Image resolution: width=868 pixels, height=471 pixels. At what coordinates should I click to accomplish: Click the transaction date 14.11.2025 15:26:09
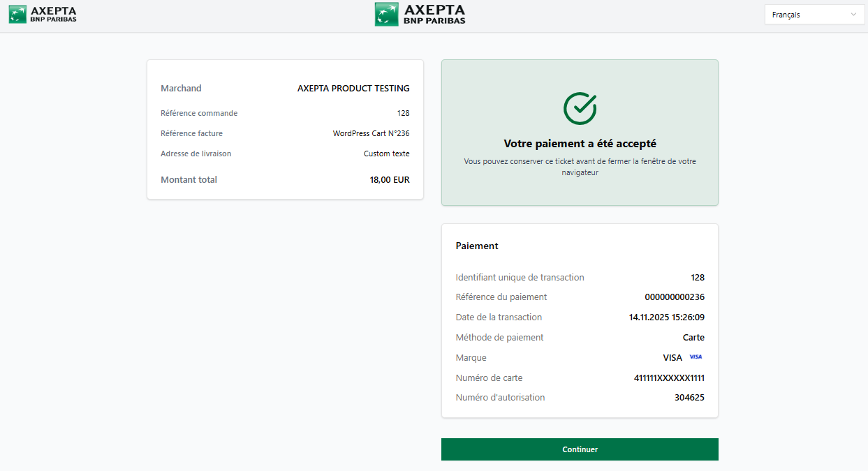click(666, 317)
